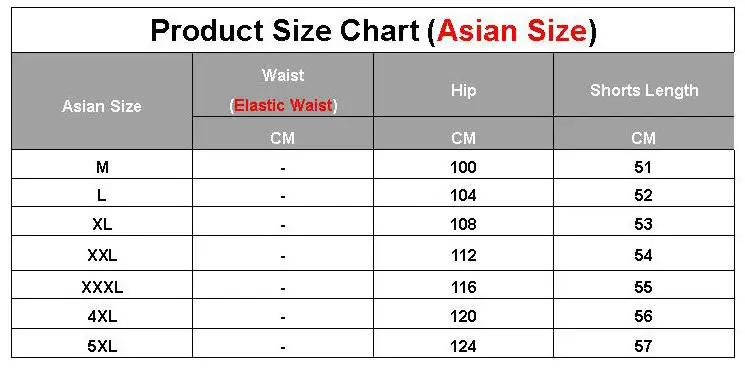Select hip value 124 in 5XL row

463,346
